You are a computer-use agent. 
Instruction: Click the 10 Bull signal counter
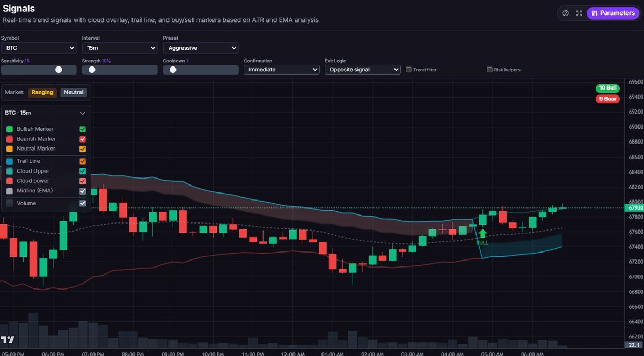click(x=607, y=88)
